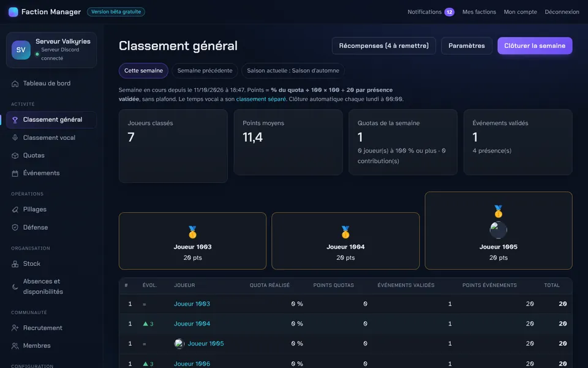Viewport: 588px width, 368px height.
Task: Click the SV server avatar
Action: pyautogui.click(x=21, y=50)
